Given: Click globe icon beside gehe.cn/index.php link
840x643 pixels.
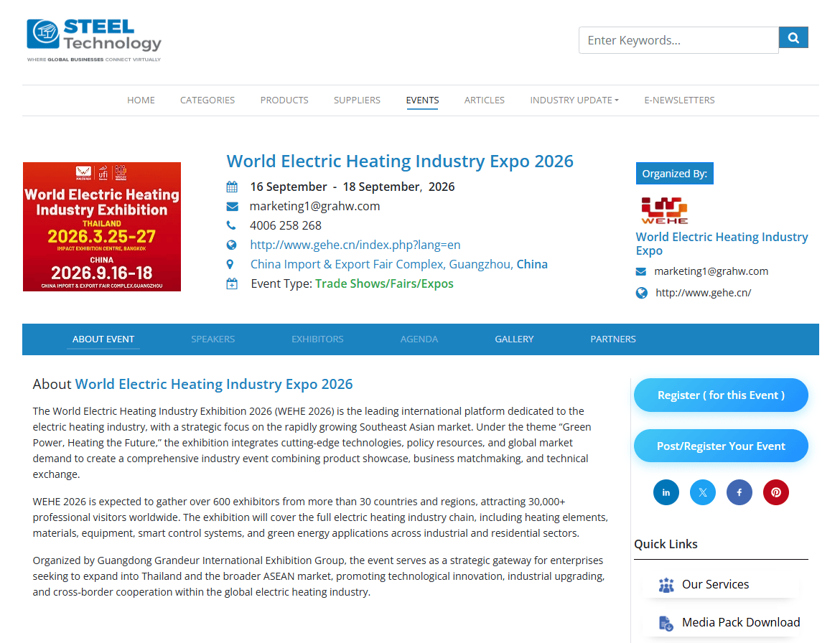Looking at the screenshot, I should point(231,245).
